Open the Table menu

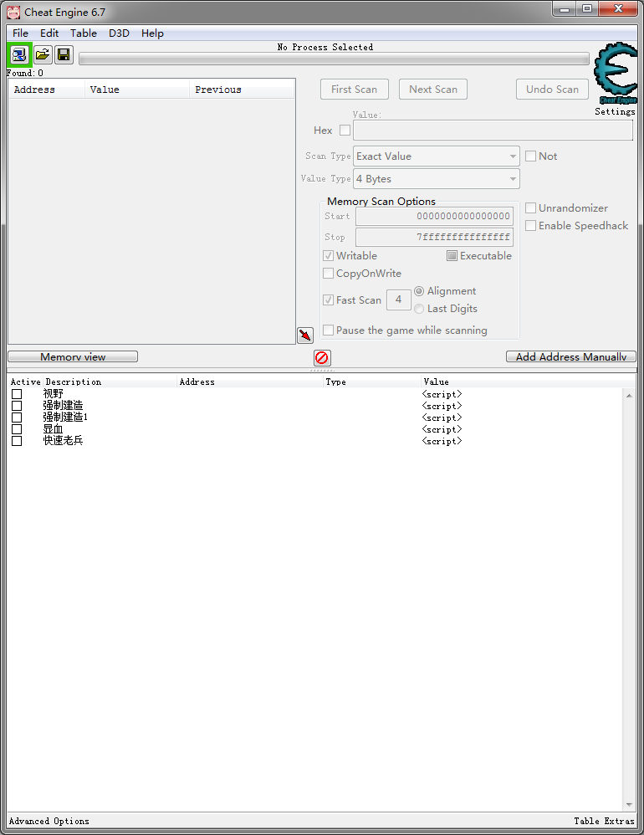[x=84, y=33]
